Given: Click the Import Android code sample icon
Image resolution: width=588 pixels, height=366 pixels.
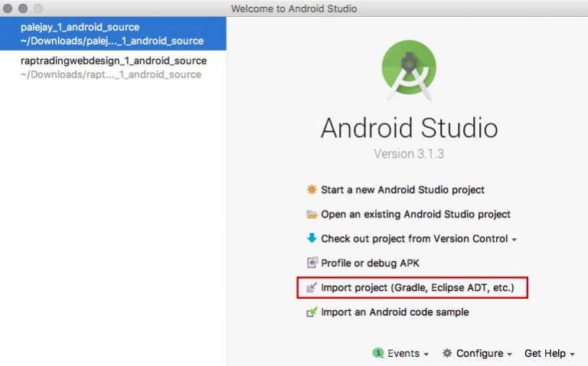Looking at the screenshot, I should (x=312, y=312).
